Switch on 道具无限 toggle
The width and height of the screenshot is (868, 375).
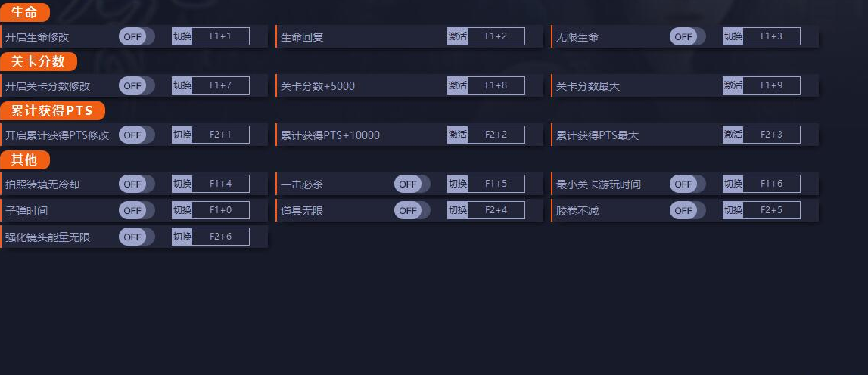click(412, 210)
